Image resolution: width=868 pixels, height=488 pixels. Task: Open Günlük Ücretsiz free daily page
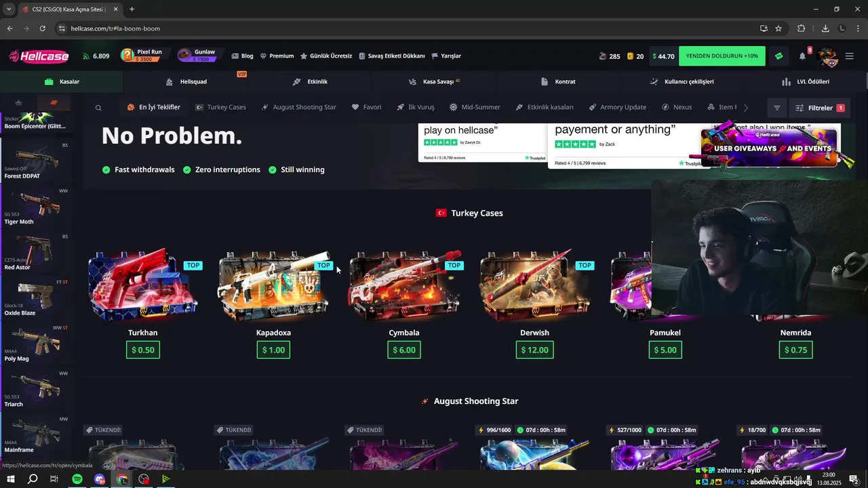coord(326,56)
